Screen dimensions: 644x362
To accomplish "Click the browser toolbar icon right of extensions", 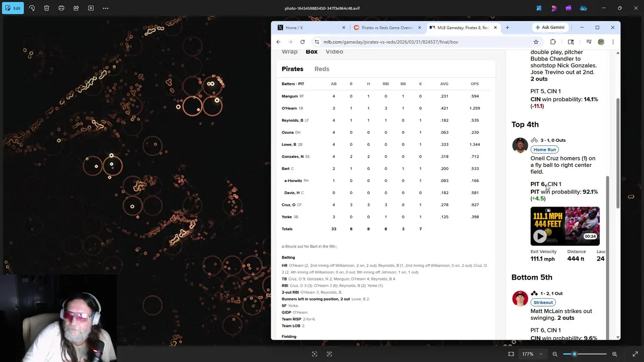I will 571,42.
